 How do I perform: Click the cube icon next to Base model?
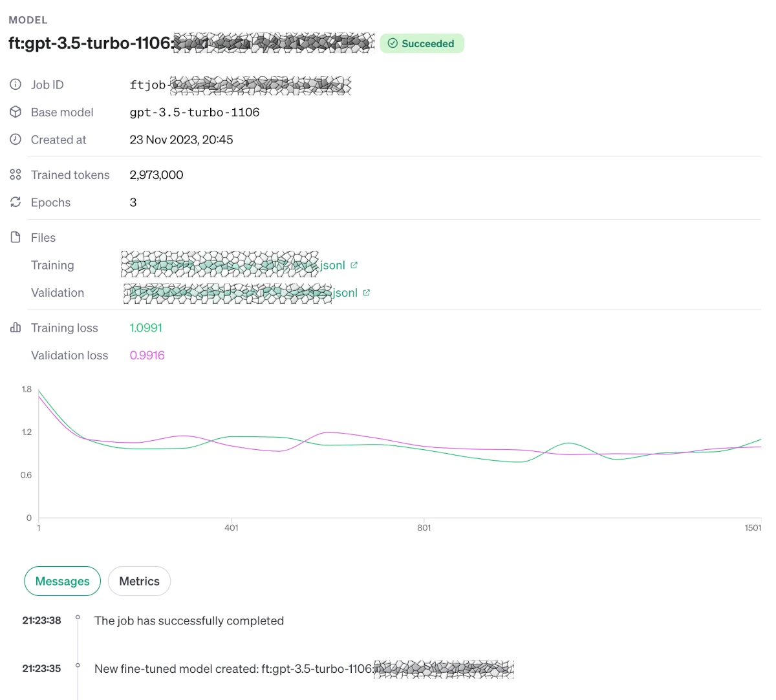pyautogui.click(x=14, y=112)
